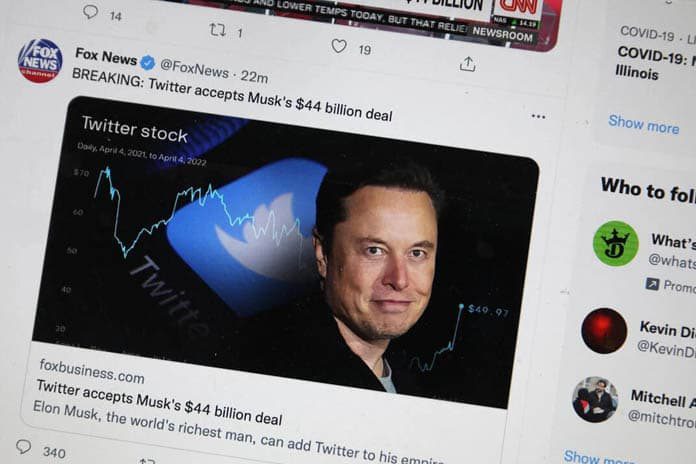Click the reply icon with 14 comments
This screenshot has width=696, height=464.
click(x=91, y=11)
